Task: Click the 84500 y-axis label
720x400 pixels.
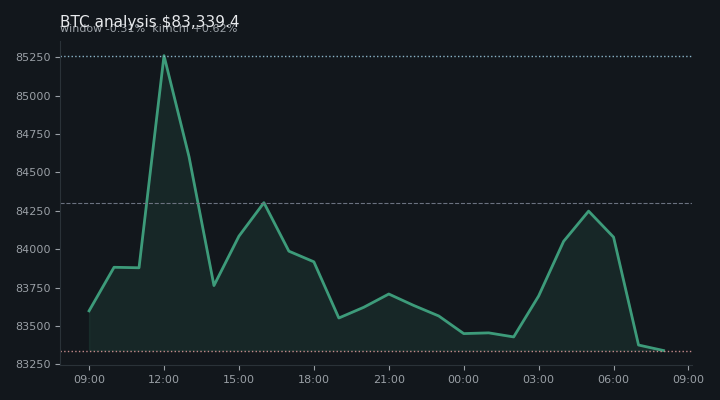Action: click(x=33, y=173)
